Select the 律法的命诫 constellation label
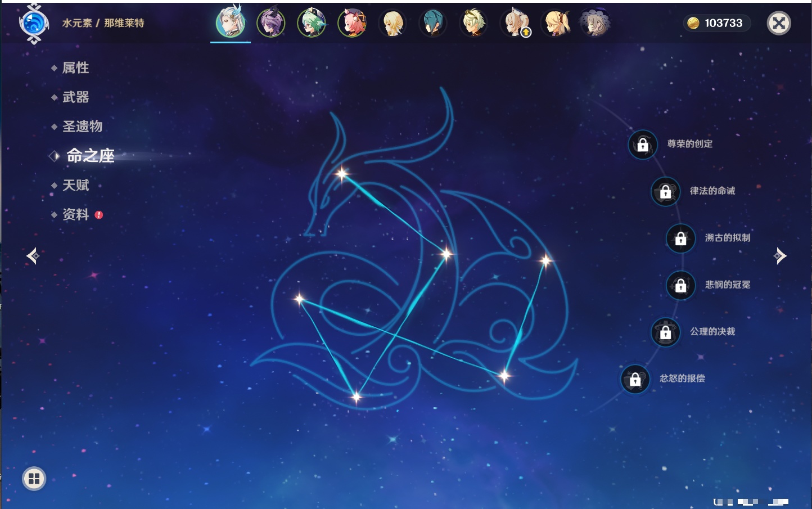Screen dimensions: 812x509 coord(712,191)
